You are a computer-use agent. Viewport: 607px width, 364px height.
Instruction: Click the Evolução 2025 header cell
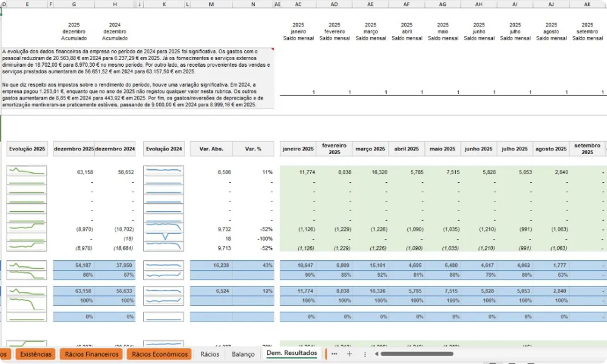coord(27,149)
